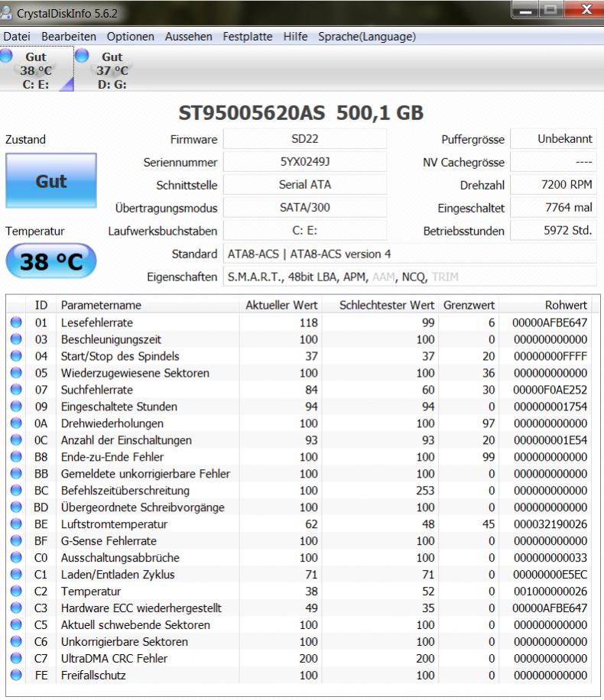The height and width of the screenshot is (700, 604).
Task: Click status orb of Eingeschaltete Stunden
Action: tap(16, 406)
